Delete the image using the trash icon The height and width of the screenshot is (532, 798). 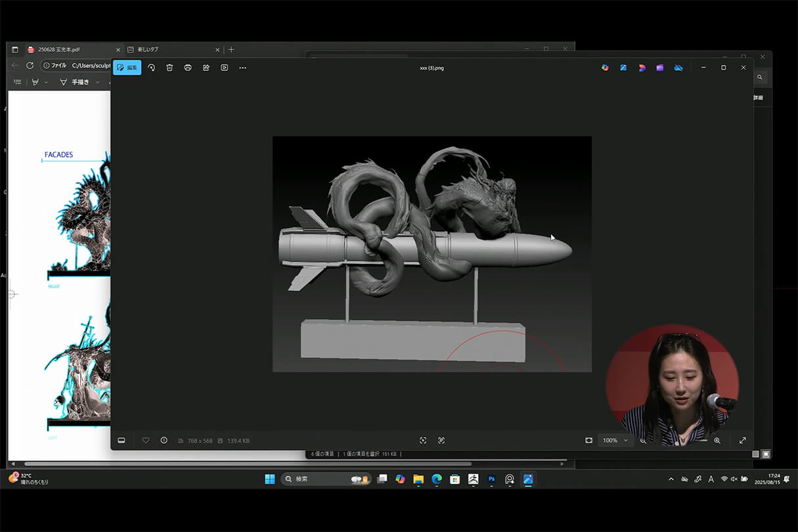[x=169, y=68]
